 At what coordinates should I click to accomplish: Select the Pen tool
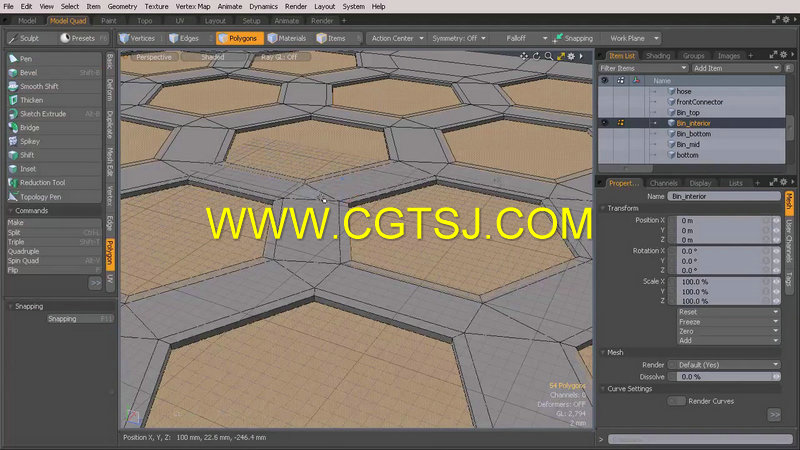[54, 59]
